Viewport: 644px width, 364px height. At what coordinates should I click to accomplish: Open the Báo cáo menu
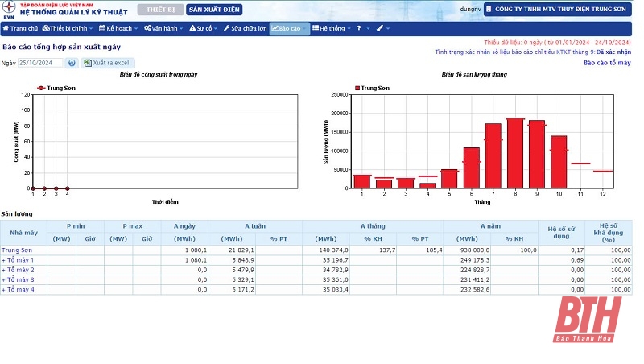point(289,28)
